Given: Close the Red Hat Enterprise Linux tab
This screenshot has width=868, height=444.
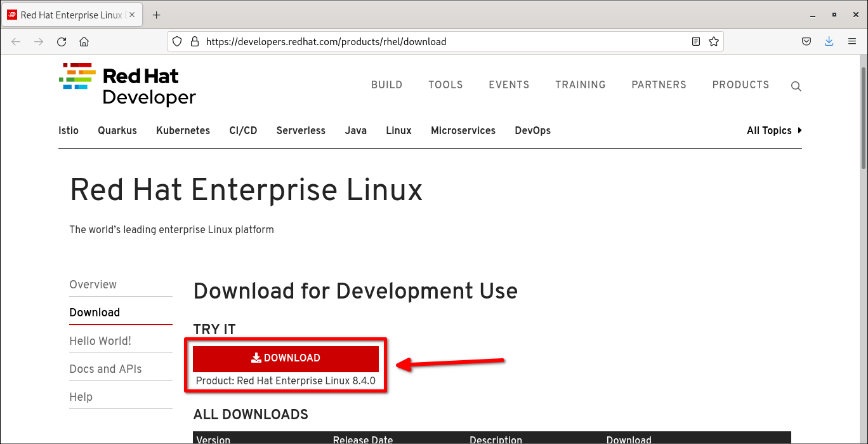Looking at the screenshot, I should 133,15.
